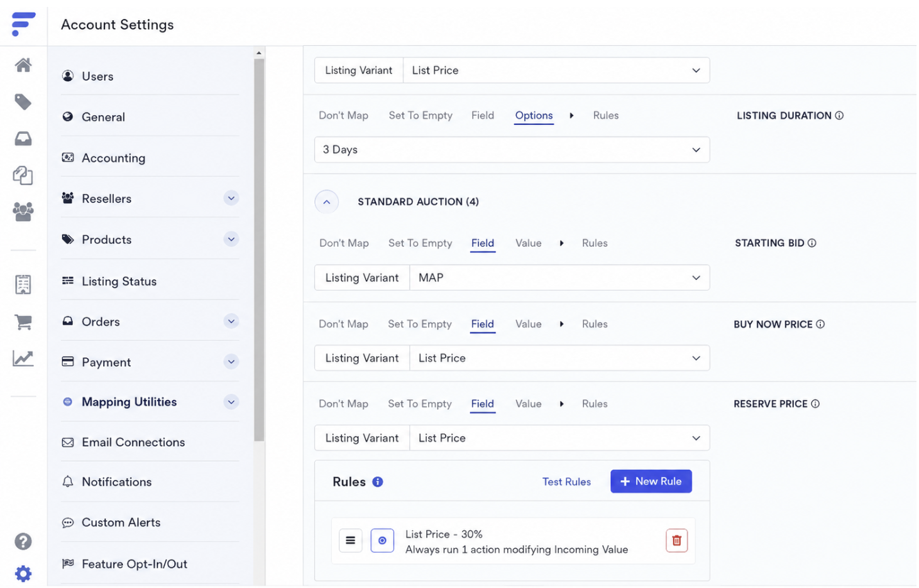Select Field tab for Listing Duration

click(x=483, y=116)
